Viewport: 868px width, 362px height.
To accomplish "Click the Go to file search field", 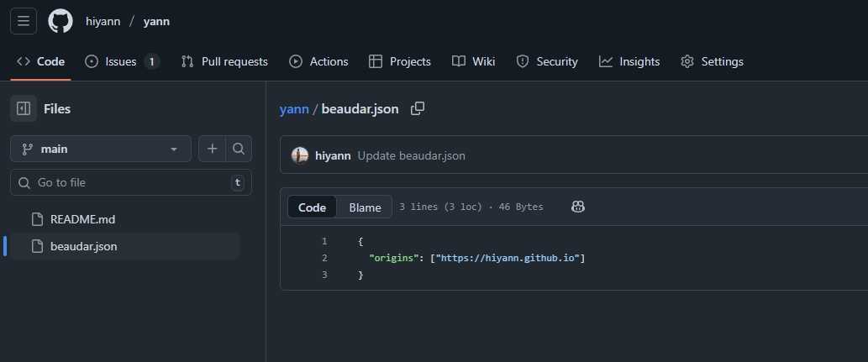I will point(130,182).
